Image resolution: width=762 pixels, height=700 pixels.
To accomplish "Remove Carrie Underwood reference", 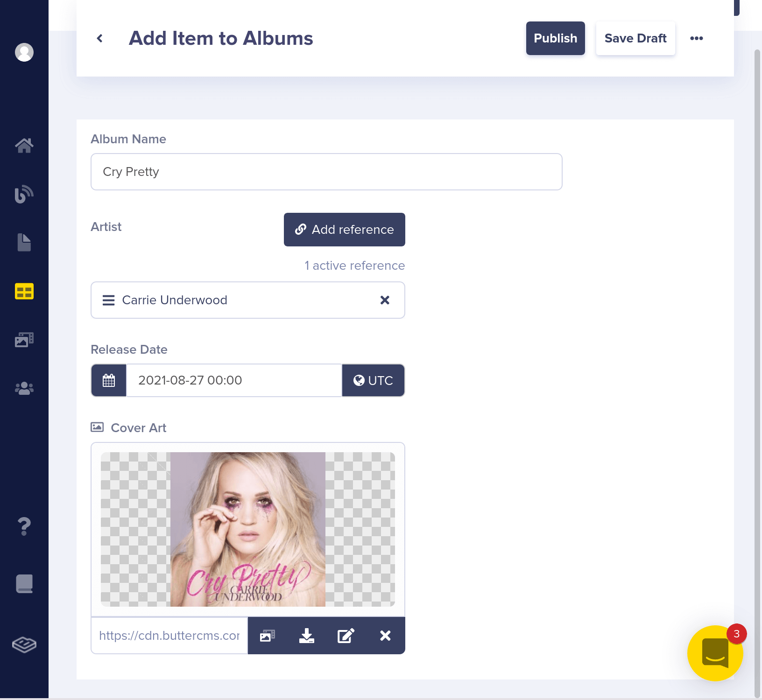I will (385, 300).
